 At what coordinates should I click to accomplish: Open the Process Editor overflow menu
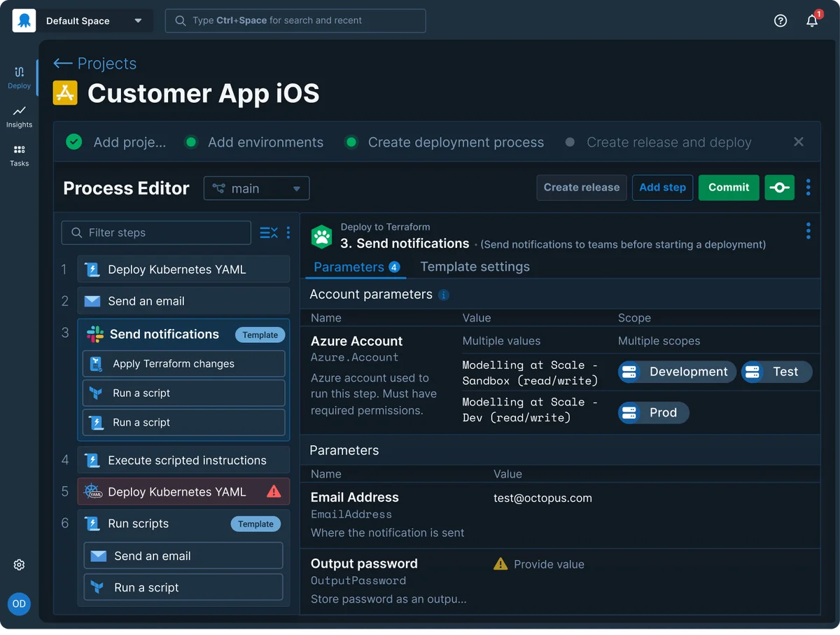pos(808,188)
